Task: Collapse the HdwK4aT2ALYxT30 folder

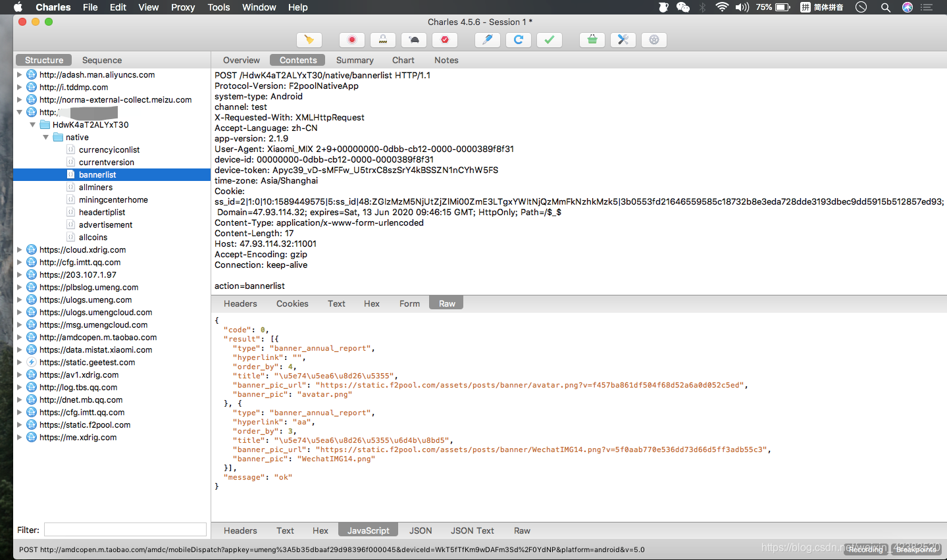Action: [x=32, y=124]
